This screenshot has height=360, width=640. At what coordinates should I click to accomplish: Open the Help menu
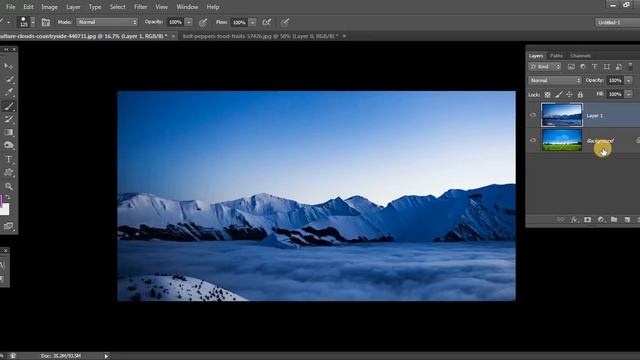click(x=213, y=7)
